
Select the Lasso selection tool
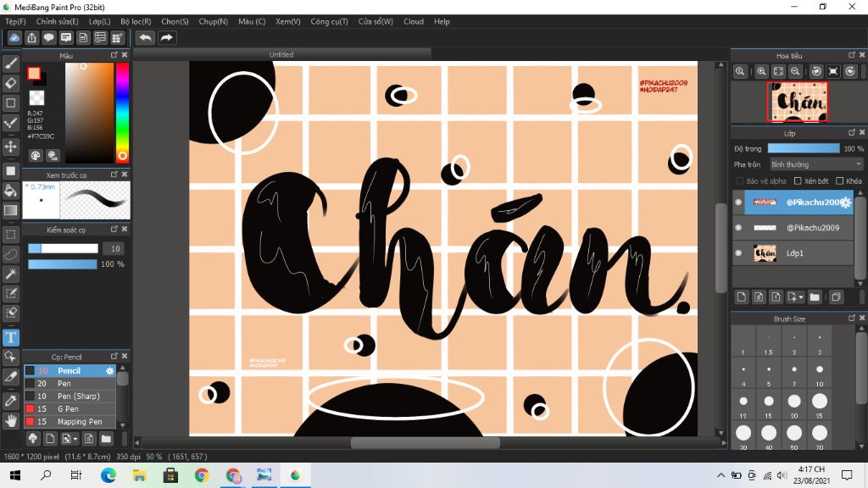click(10, 254)
